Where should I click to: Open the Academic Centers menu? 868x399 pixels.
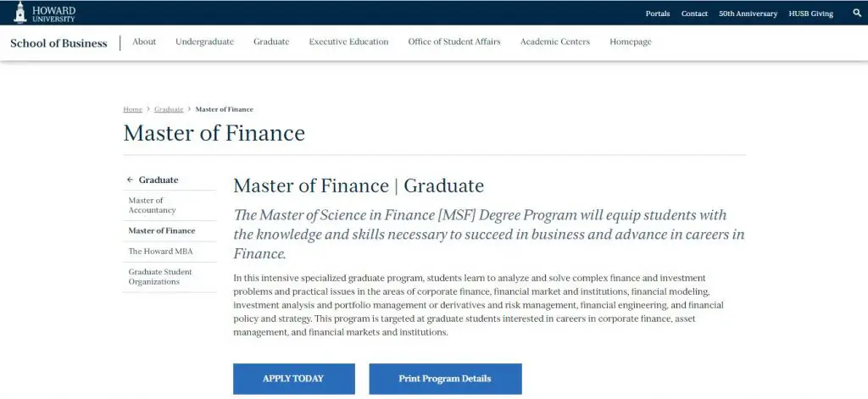(x=555, y=42)
